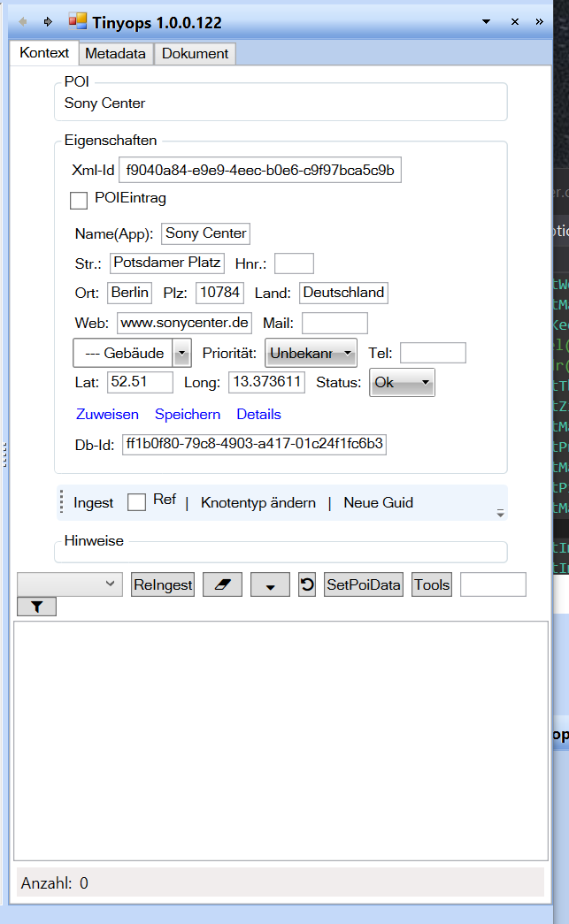The height and width of the screenshot is (924, 569).
Task: Click the Speichern link
Action: [188, 415]
